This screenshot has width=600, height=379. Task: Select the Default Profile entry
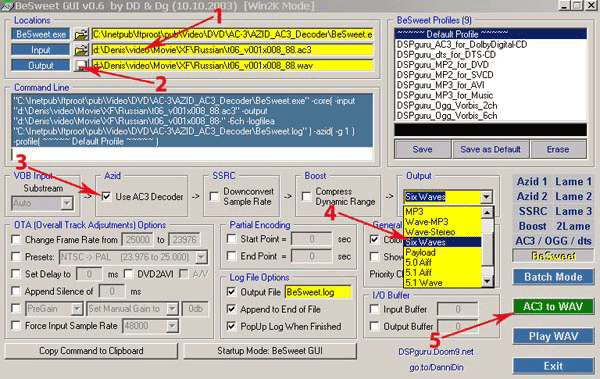pyautogui.click(x=491, y=34)
